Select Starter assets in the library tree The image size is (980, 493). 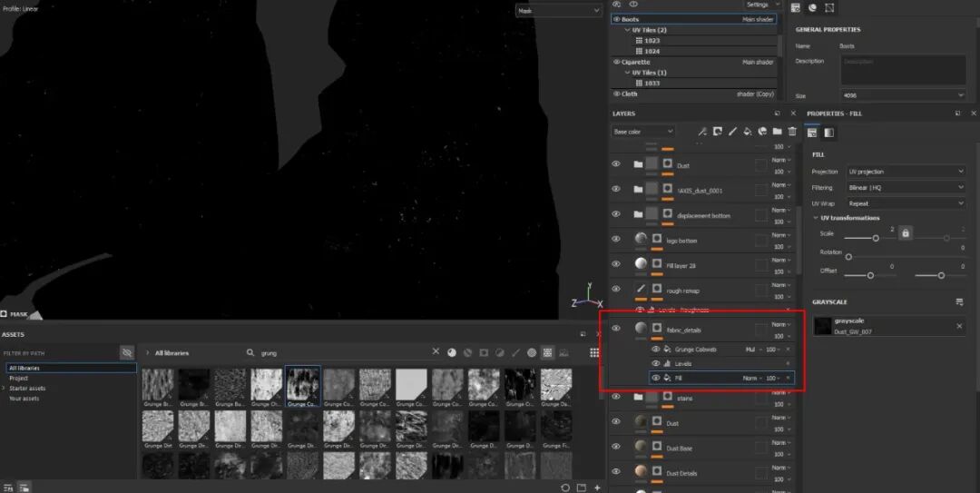(27, 388)
